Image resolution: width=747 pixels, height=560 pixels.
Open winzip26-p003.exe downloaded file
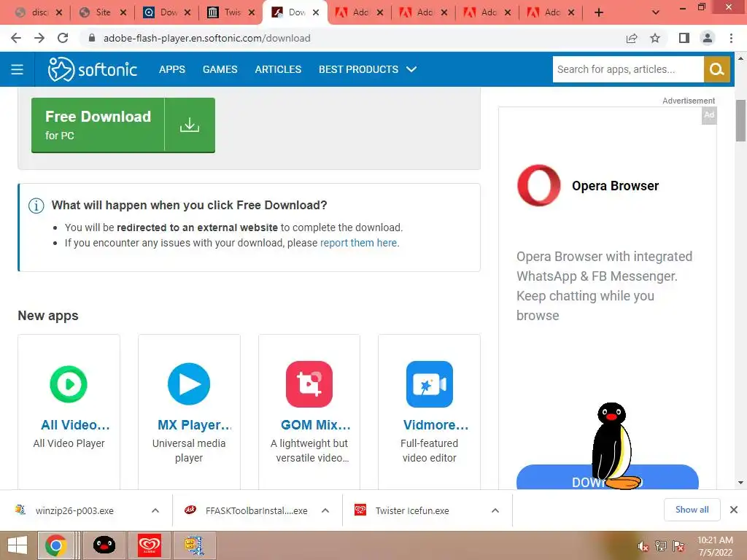coord(74,510)
